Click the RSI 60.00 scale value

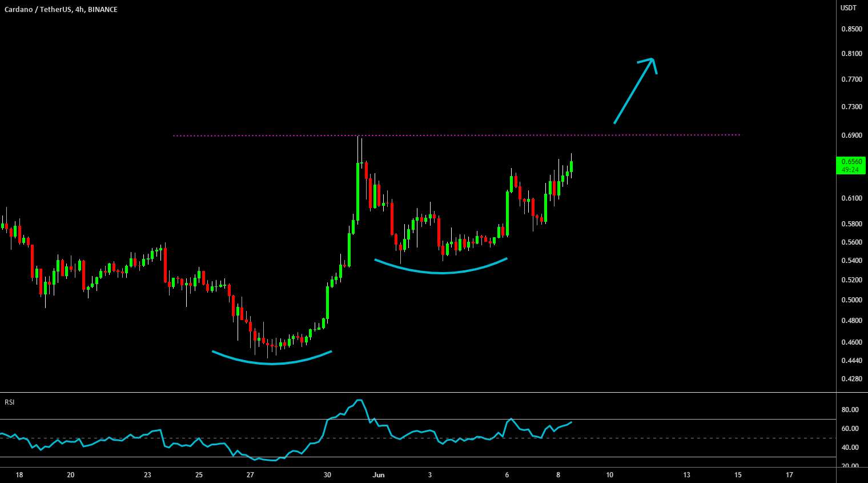point(850,429)
